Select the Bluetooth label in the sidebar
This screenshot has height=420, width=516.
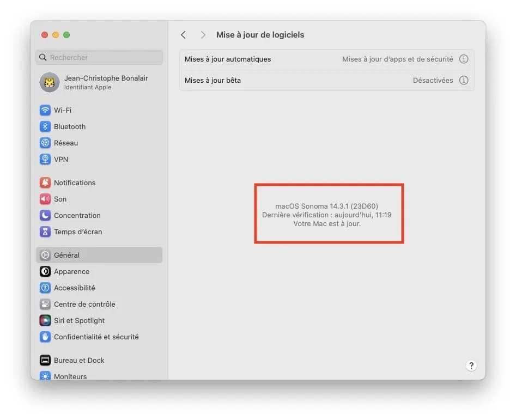[70, 126]
